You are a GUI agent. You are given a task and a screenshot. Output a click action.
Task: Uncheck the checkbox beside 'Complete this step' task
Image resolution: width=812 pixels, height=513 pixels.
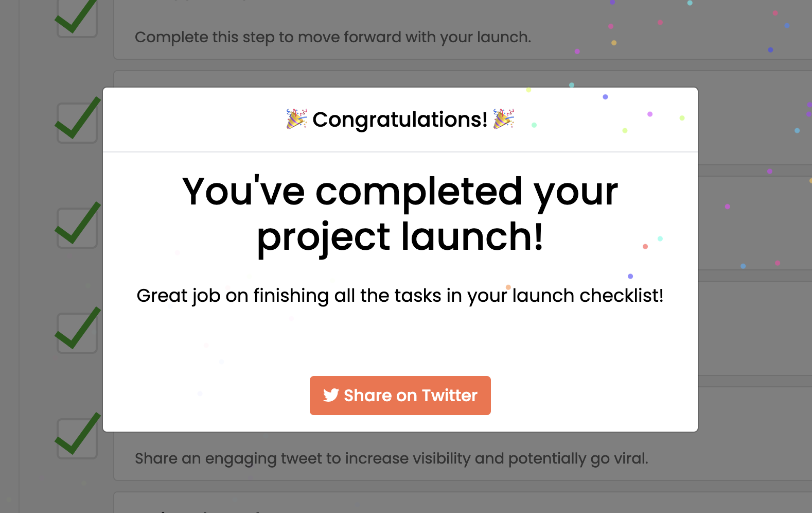[77, 18]
